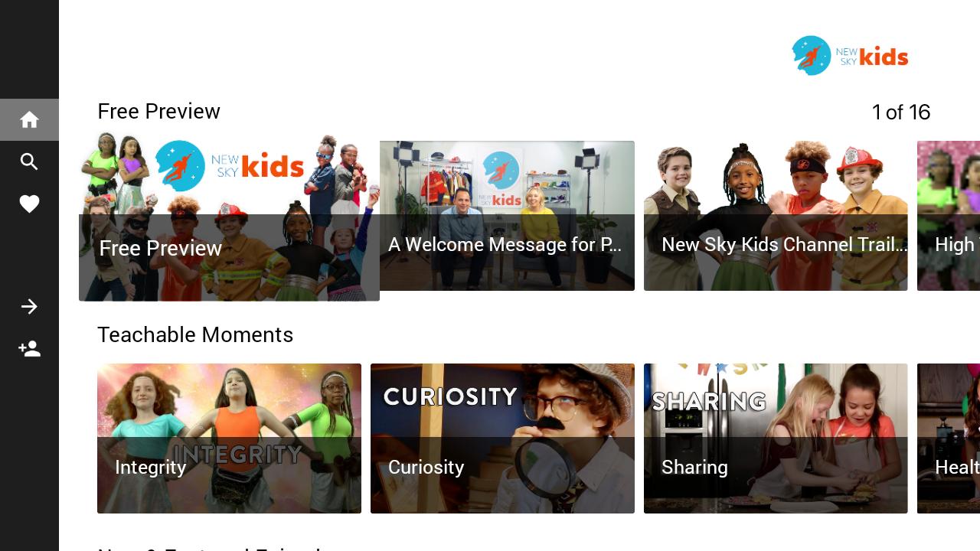Click the add account person icon
This screenshot has width=980, height=551.
(x=29, y=349)
